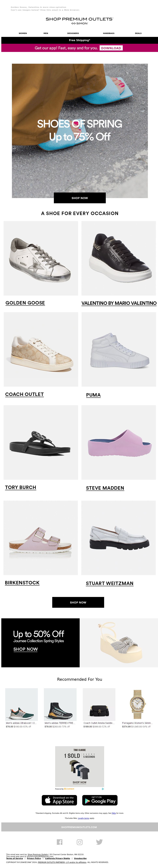Select the DEALS navigation item
The height and width of the screenshot is (868, 158).
click(x=138, y=33)
